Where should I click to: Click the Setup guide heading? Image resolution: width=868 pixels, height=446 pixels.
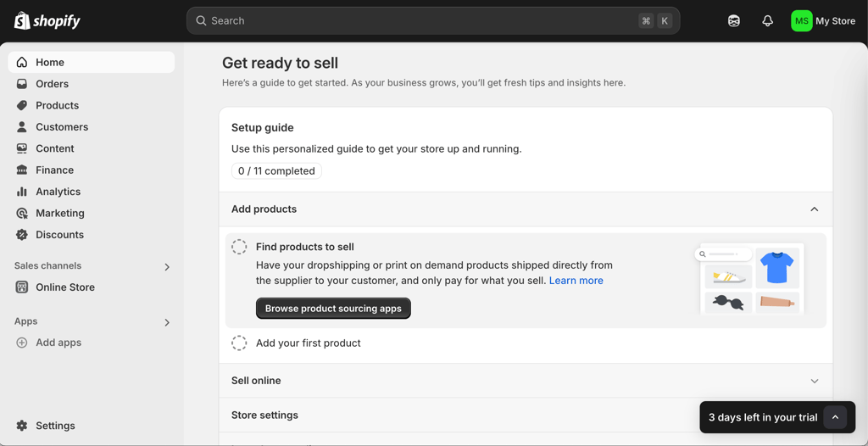(263, 128)
